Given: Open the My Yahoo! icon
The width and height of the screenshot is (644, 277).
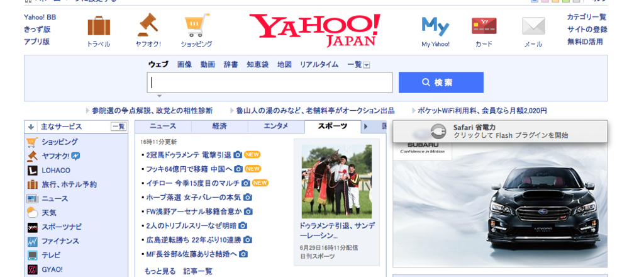Looking at the screenshot, I should (x=435, y=26).
